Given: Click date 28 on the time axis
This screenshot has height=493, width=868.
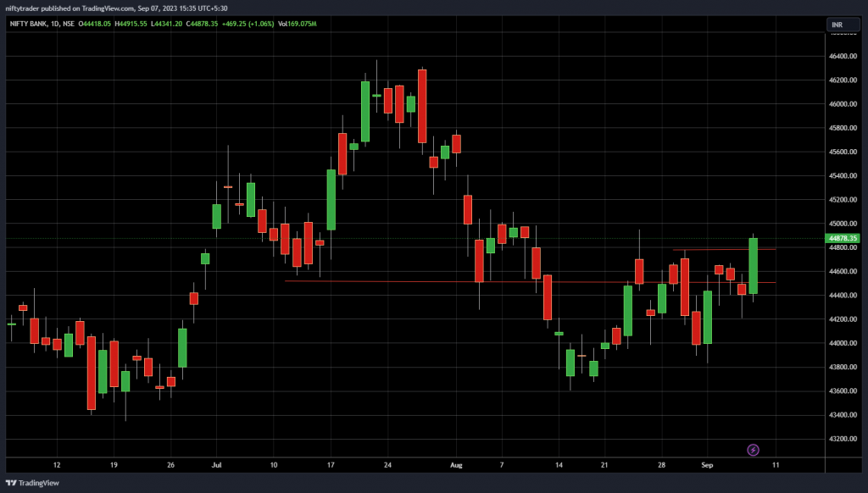Looking at the screenshot, I should tap(661, 465).
